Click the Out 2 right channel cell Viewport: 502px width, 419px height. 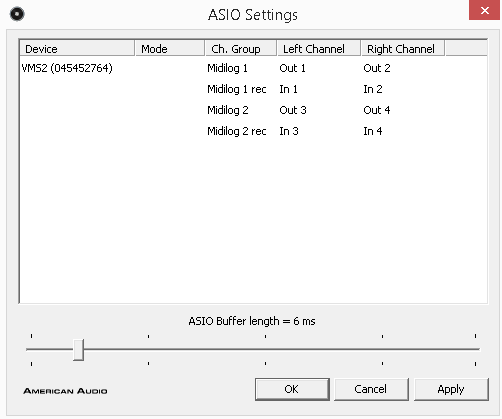(377, 68)
